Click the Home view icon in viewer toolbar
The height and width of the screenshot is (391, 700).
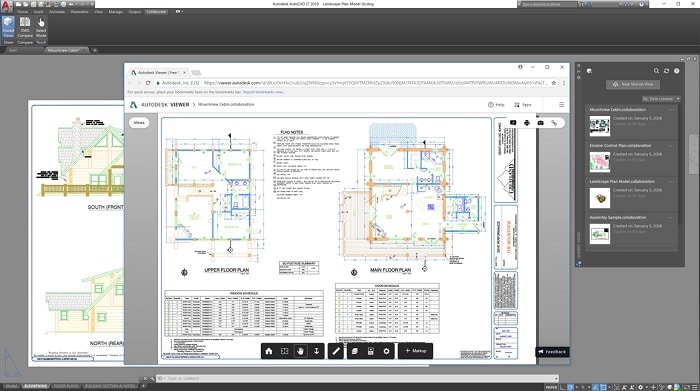[x=269, y=351]
